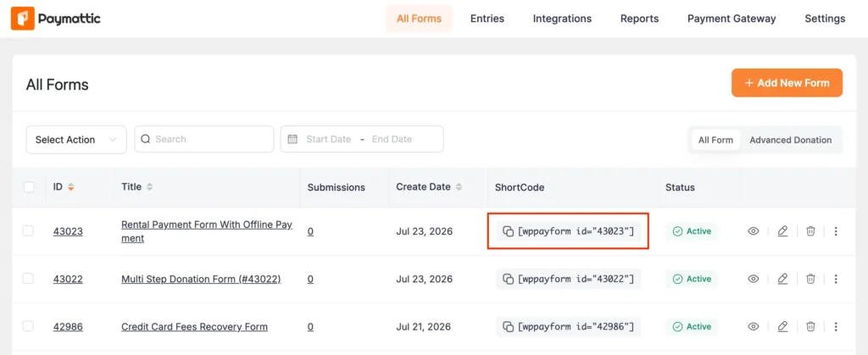
Task: Click the calendar icon in date range
Action: click(292, 139)
